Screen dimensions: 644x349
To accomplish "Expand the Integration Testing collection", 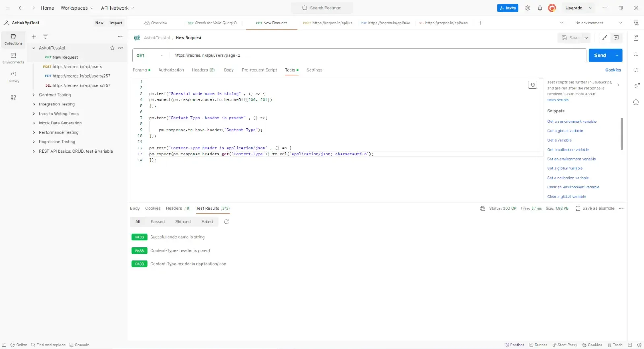I will 34,104.
